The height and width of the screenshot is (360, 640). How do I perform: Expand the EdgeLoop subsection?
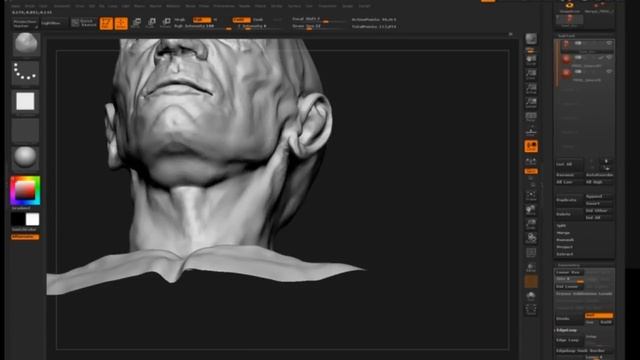coord(567,330)
